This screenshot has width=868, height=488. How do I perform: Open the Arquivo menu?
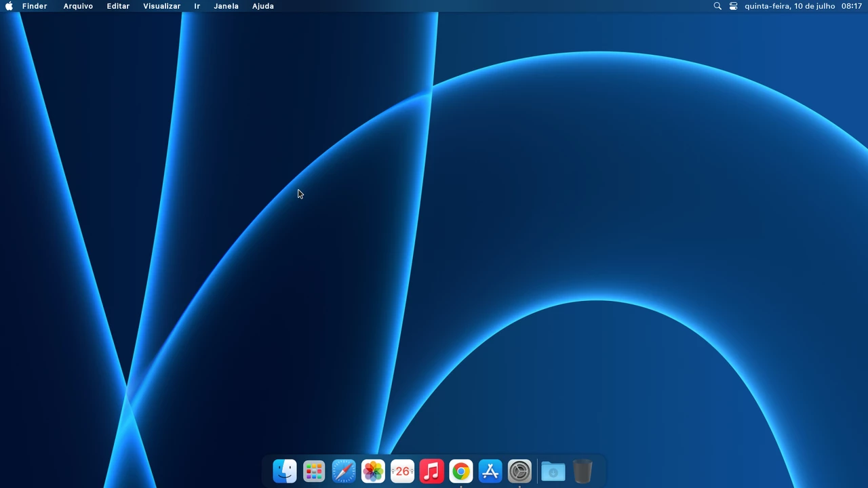(x=78, y=6)
